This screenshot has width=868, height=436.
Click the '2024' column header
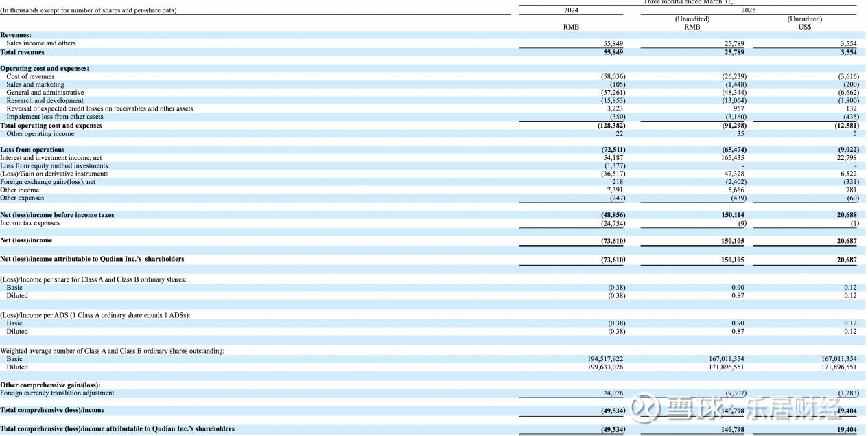571,10
